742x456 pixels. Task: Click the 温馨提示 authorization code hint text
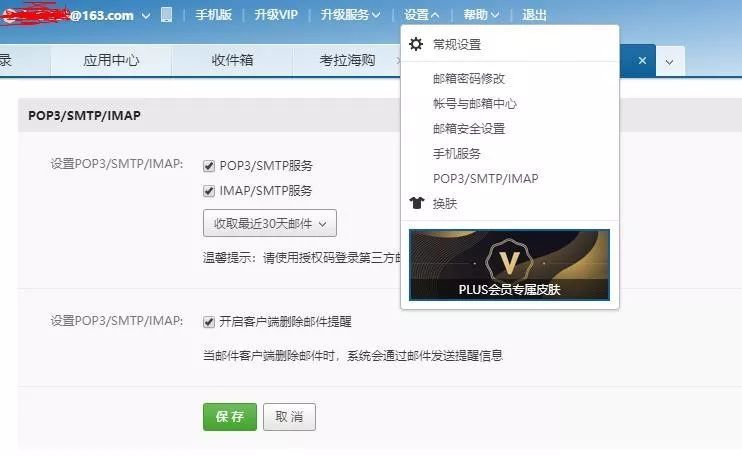(x=301, y=258)
